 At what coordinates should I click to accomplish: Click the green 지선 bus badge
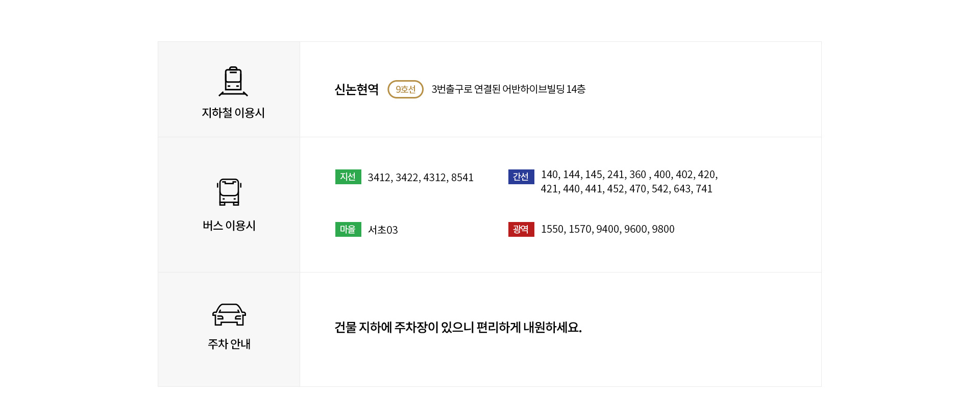pyautogui.click(x=348, y=177)
